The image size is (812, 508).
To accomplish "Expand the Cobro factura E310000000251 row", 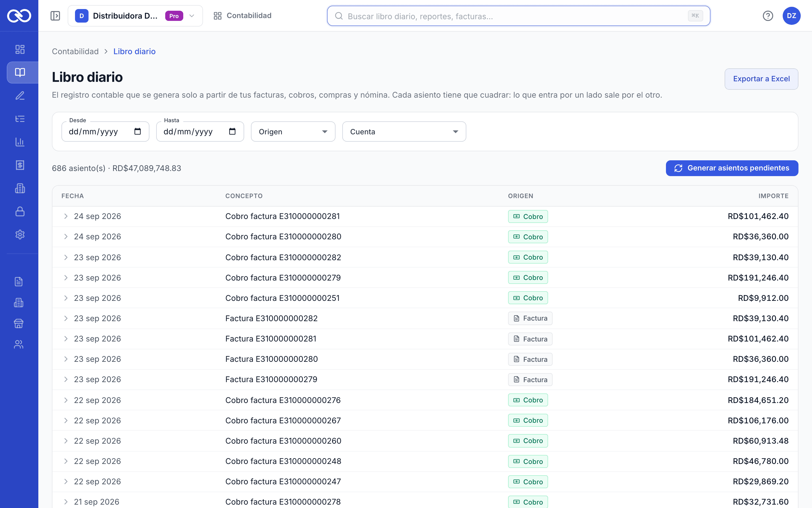I will click(x=66, y=298).
